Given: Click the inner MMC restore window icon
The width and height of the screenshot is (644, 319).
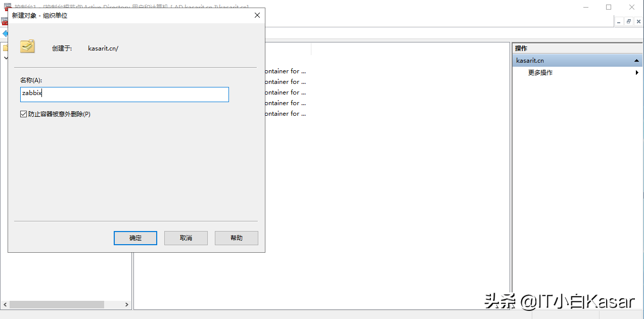Looking at the screenshot, I should 629,21.
